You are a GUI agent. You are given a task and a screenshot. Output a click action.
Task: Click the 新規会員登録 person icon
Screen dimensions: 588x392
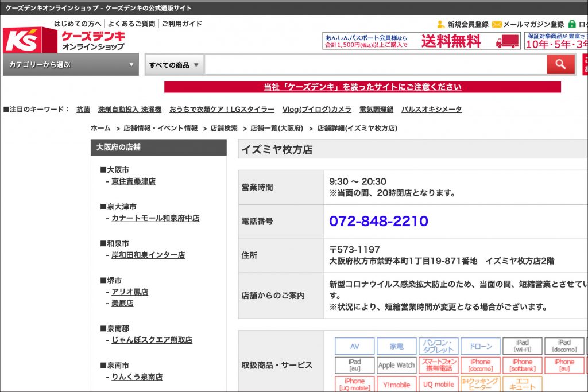coord(440,24)
